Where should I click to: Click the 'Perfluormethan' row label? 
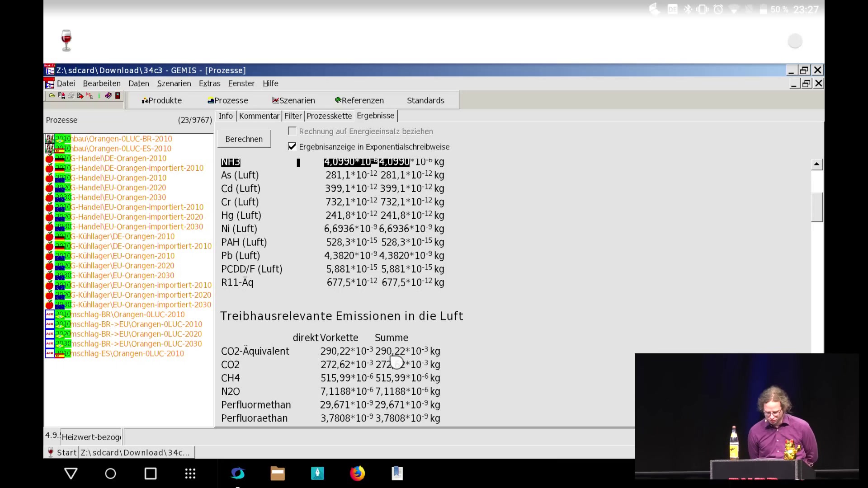click(256, 405)
